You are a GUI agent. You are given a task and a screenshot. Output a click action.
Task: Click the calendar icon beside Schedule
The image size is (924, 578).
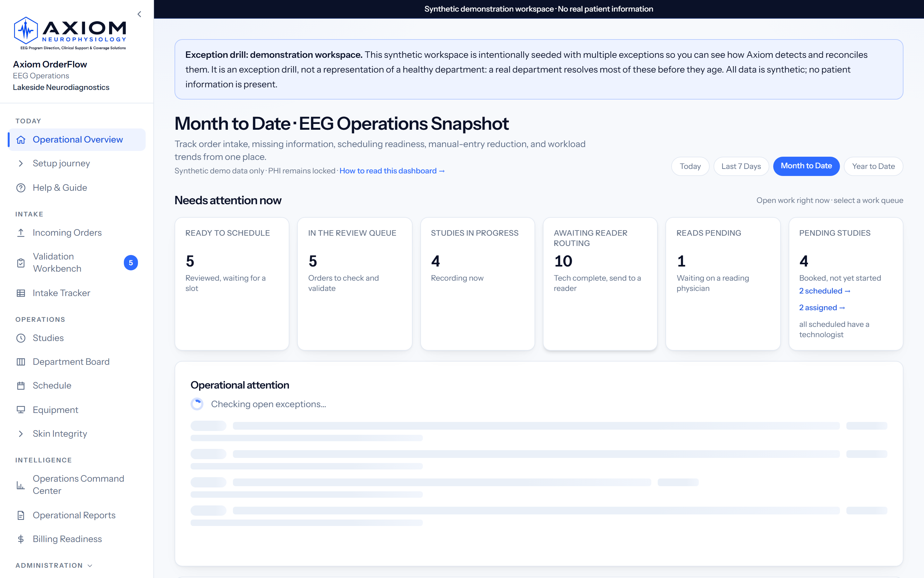pyautogui.click(x=21, y=385)
